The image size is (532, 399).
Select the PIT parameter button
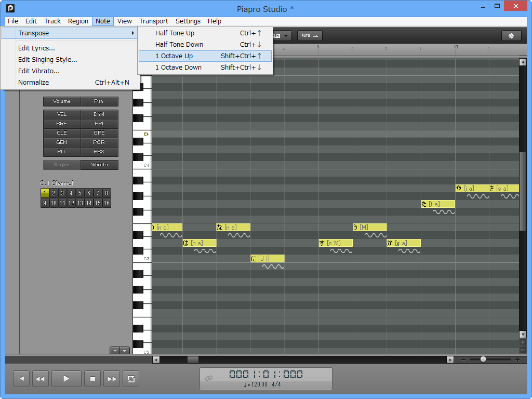62,152
